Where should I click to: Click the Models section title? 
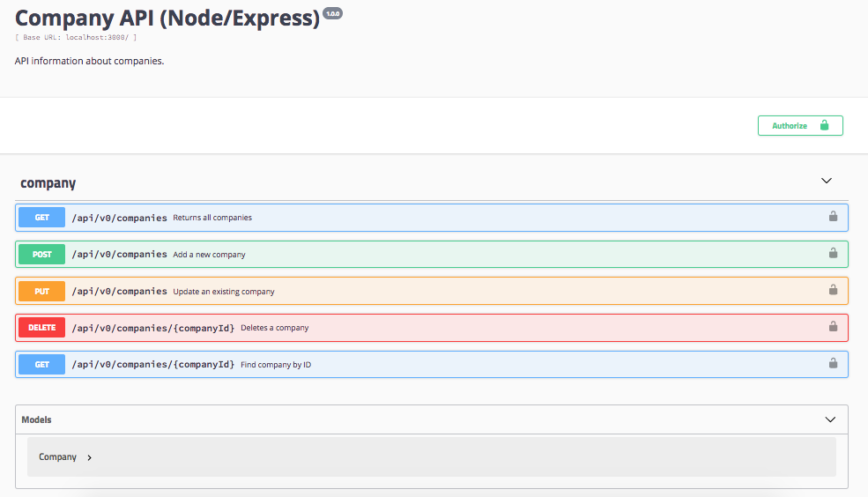pyautogui.click(x=36, y=419)
